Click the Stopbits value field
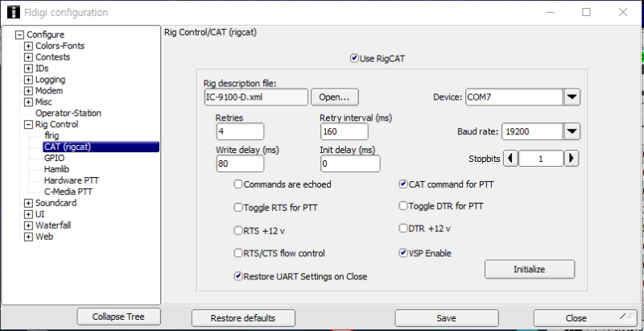This screenshot has height=331, width=644. click(541, 159)
